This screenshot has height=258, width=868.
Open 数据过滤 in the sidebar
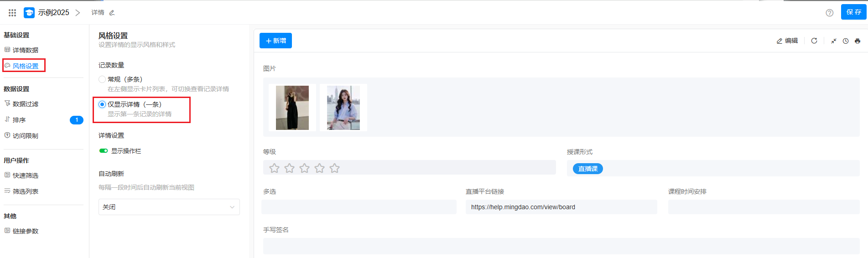click(x=26, y=104)
